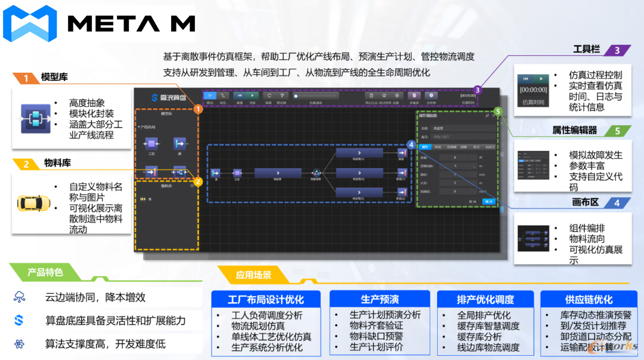Click the 供应链优化 card header
Screen dimensions: 644x360
[589, 299]
